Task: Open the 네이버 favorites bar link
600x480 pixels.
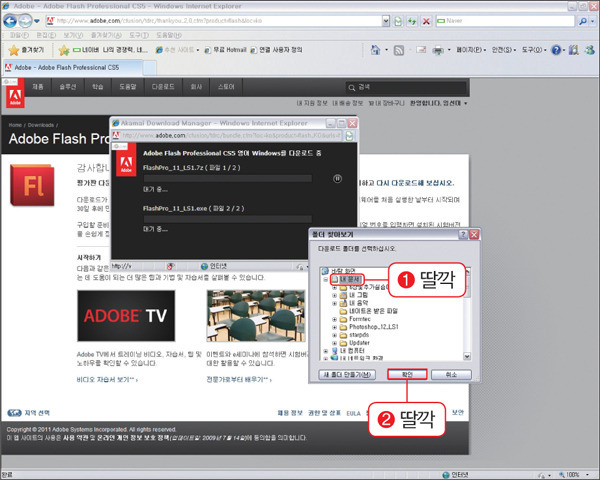Action: coord(110,50)
